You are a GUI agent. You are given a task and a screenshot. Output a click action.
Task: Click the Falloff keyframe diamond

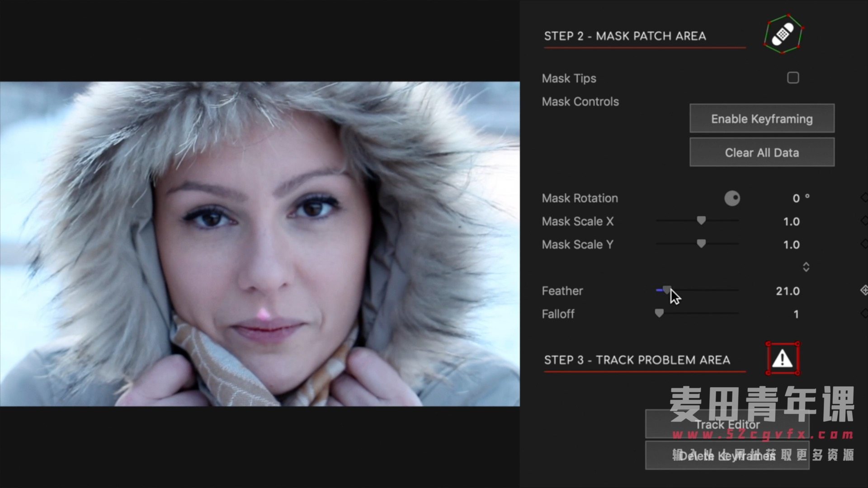click(864, 313)
